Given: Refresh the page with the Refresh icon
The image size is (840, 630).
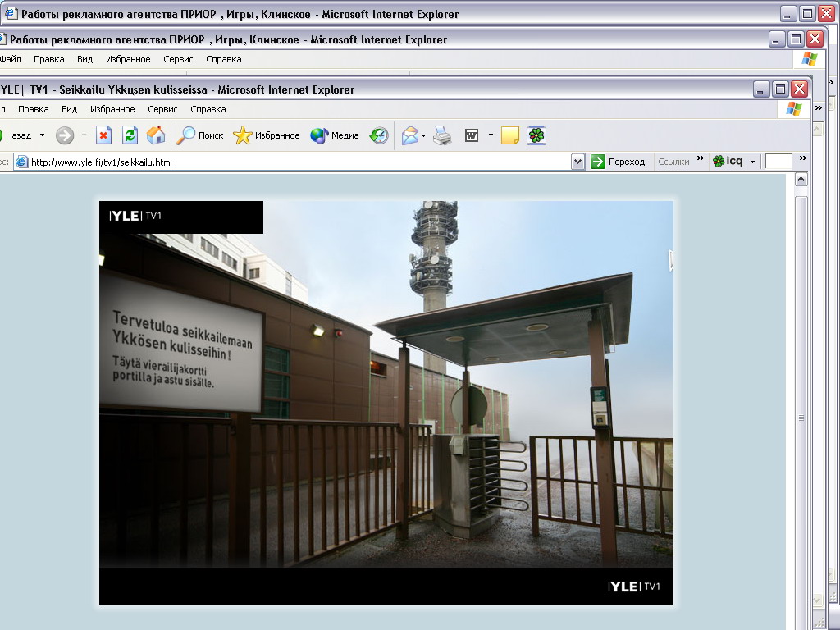Looking at the screenshot, I should coord(130,135).
